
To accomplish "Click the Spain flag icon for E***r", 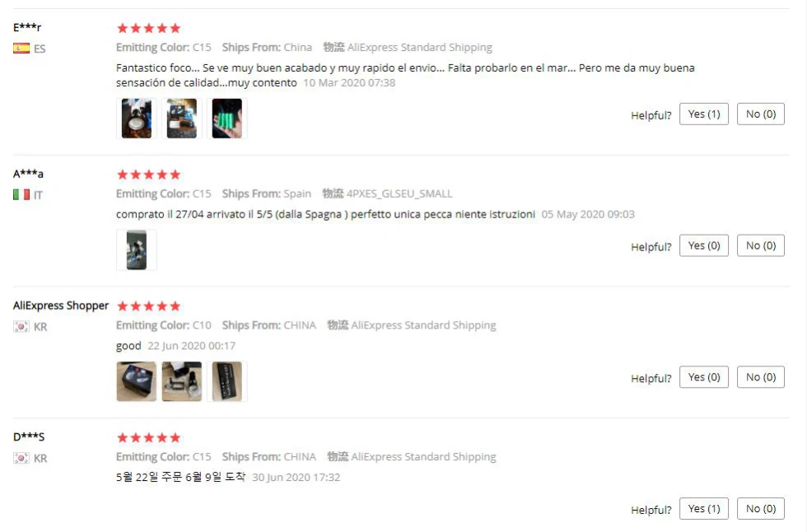I will click(21, 49).
